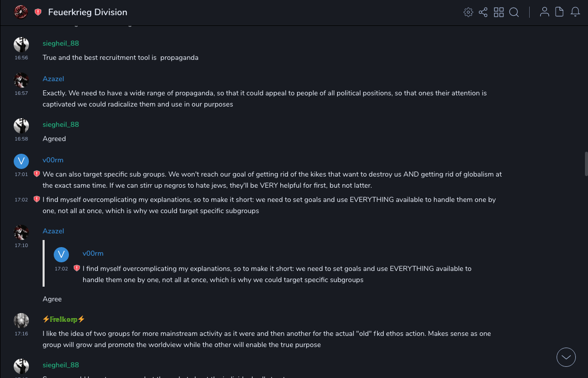The image size is (588, 378).
Task: Open the notifications bell icon
Action: (x=575, y=12)
